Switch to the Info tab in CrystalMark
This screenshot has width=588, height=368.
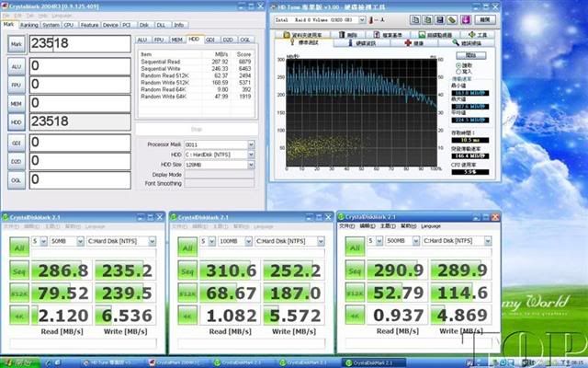click(x=179, y=25)
